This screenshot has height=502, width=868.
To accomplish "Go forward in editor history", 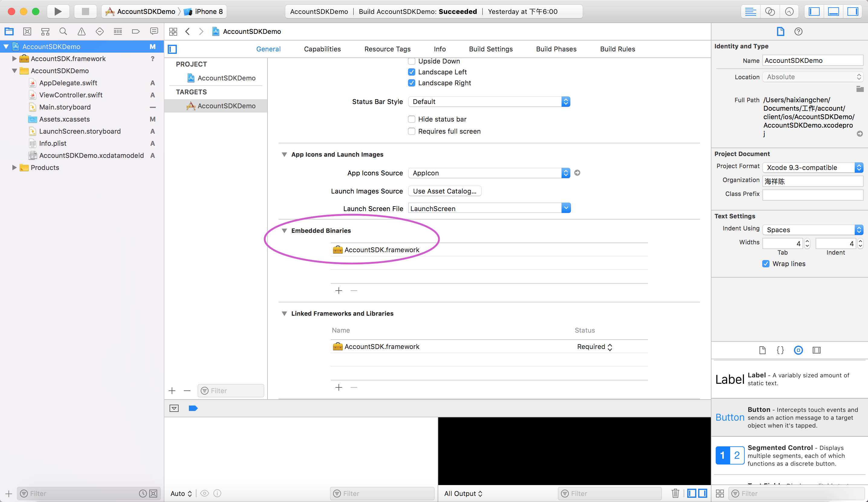I will pyautogui.click(x=201, y=31).
